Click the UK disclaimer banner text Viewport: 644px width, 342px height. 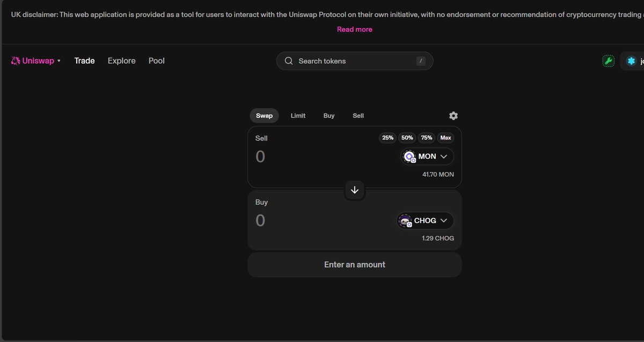coord(327,14)
